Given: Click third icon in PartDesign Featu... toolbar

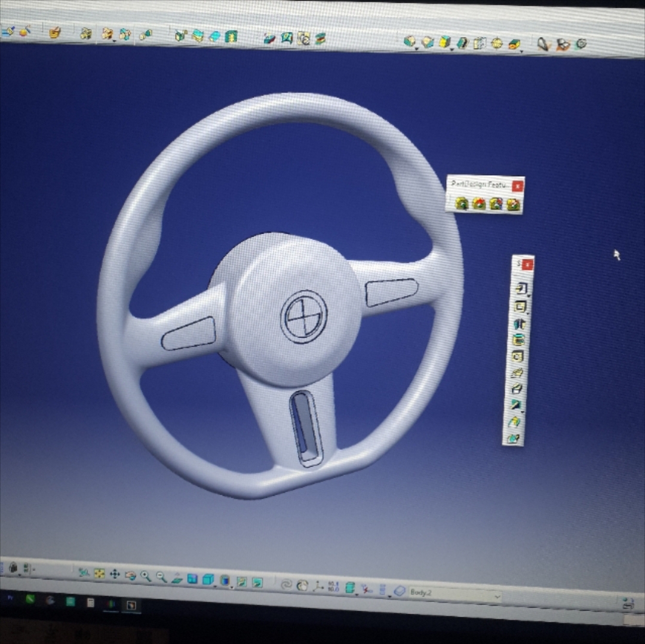Looking at the screenshot, I should coord(496,204).
